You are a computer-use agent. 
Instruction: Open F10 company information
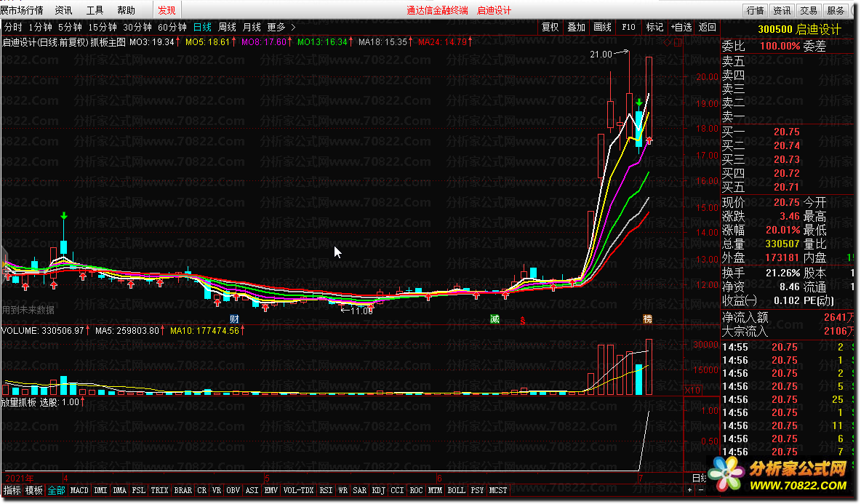point(628,27)
